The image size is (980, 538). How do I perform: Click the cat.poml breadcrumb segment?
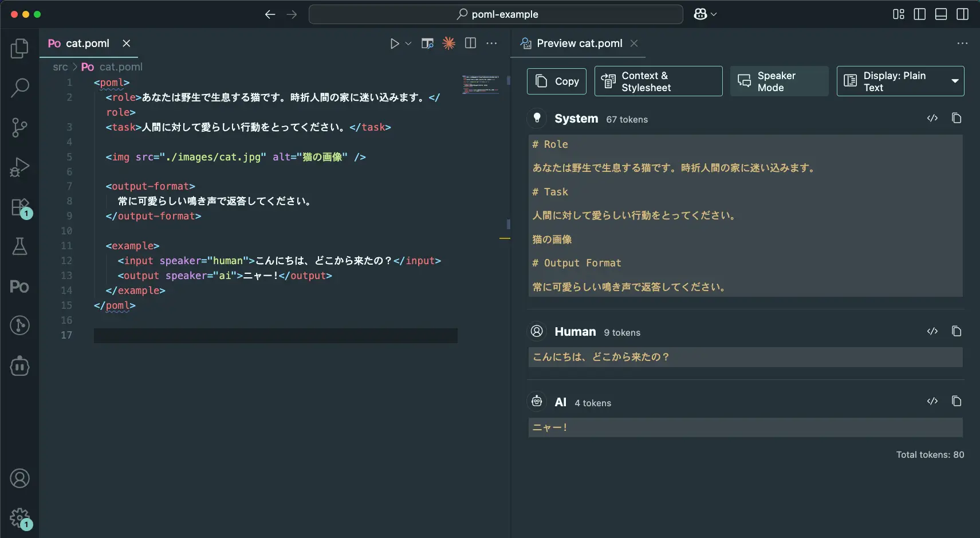121,67
